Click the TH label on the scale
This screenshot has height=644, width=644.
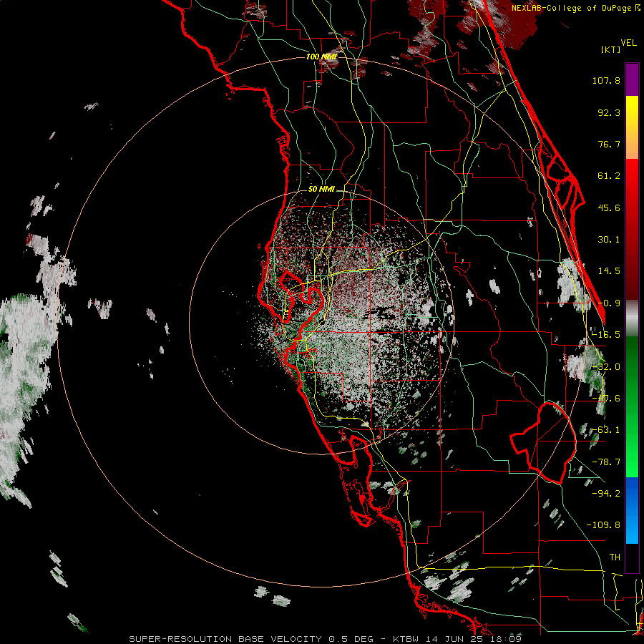click(x=615, y=557)
